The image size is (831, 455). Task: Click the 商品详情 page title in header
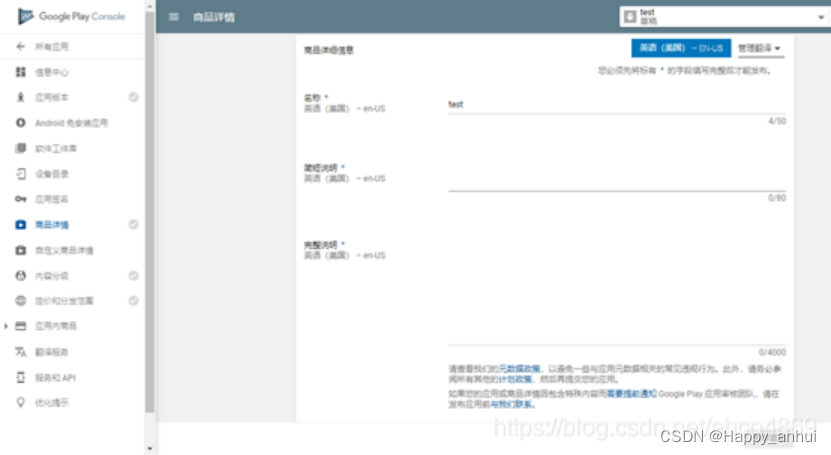click(214, 17)
